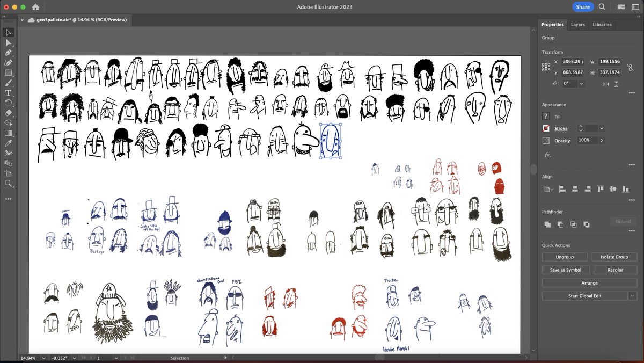Select the Eyedropper tool
Viewport: 644px width, 363px height.
9,143
